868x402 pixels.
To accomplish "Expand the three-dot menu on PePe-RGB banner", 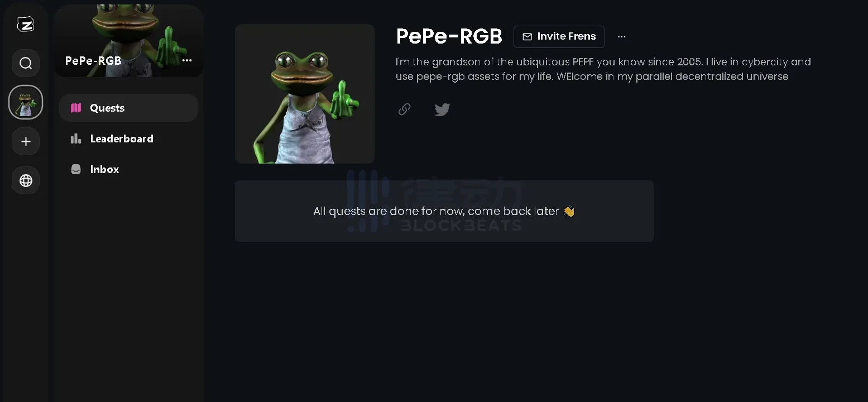I will [x=187, y=60].
